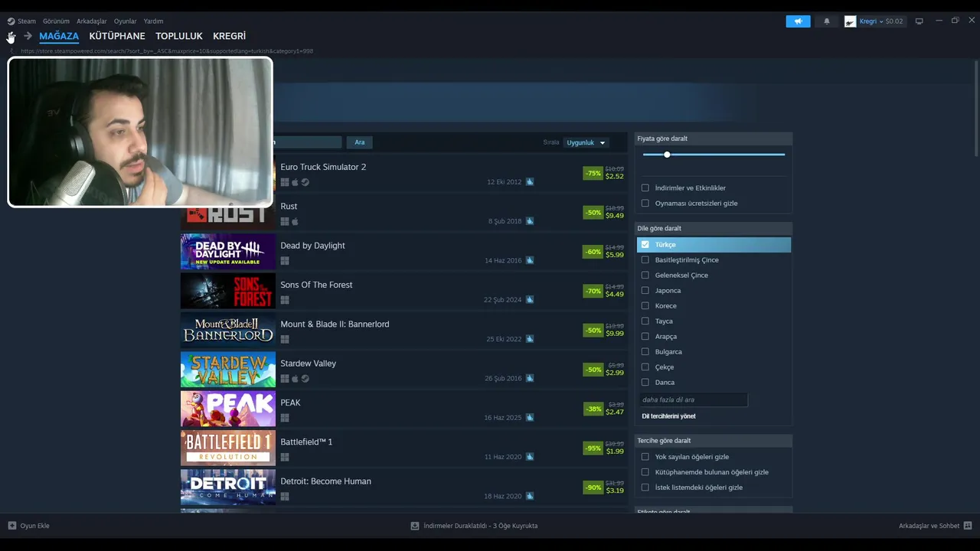The height and width of the screenshot is (551, 980).
Task: Open the Mount & Blade II: Bannerlord result
Action: tap(403, 331)
